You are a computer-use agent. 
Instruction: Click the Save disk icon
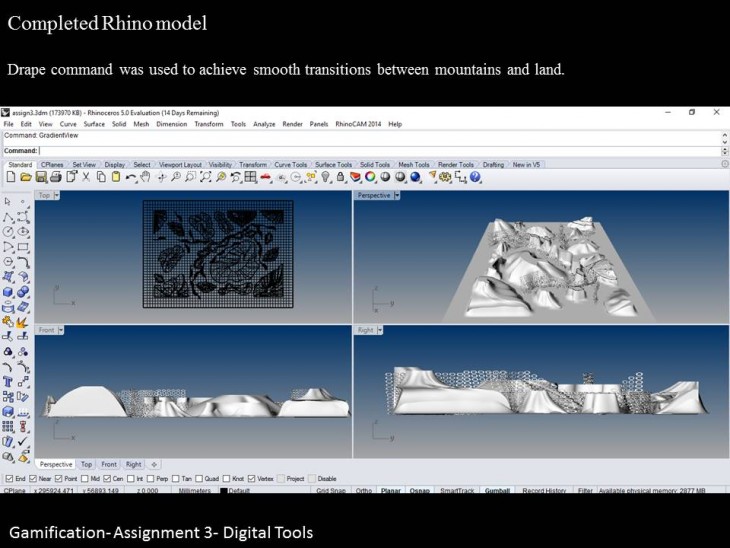tap(41, 177)
